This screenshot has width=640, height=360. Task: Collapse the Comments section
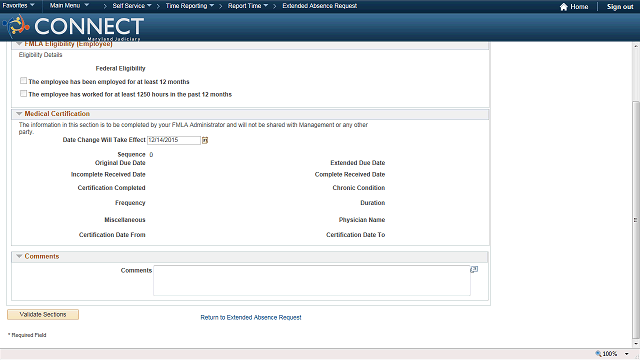point(19,256)
